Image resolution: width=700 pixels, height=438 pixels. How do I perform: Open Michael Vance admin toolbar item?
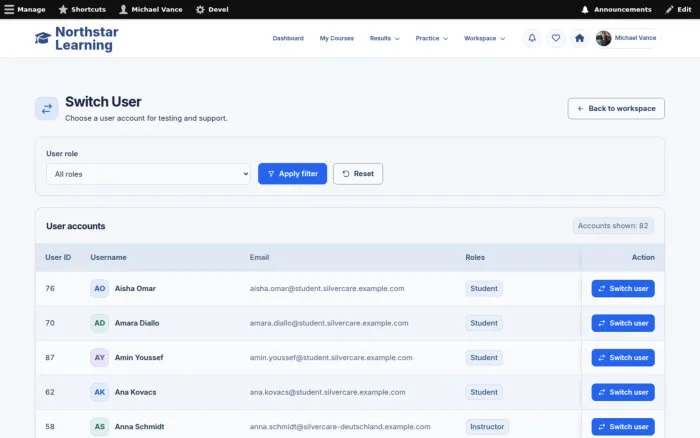coord(151,9)
